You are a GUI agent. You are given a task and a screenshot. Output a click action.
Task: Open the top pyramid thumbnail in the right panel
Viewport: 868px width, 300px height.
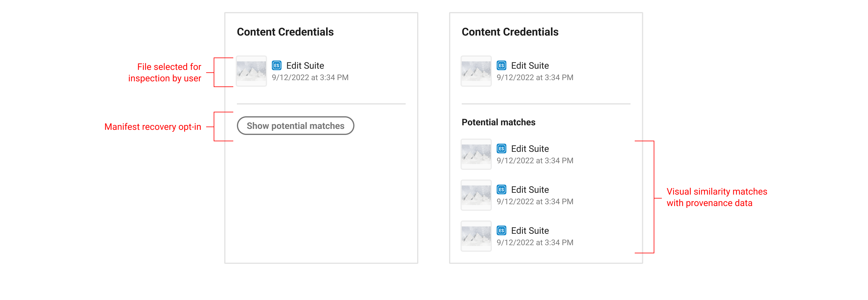tap(476, 71)
